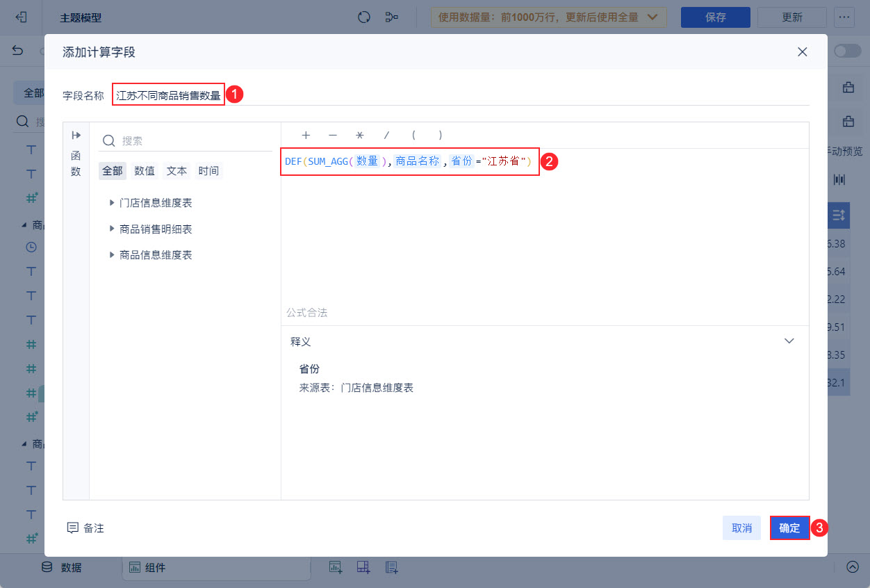This screenshot has width=870, height=588.
Task: Click the add report list icon in bottom bar
Action: point(392,567)
